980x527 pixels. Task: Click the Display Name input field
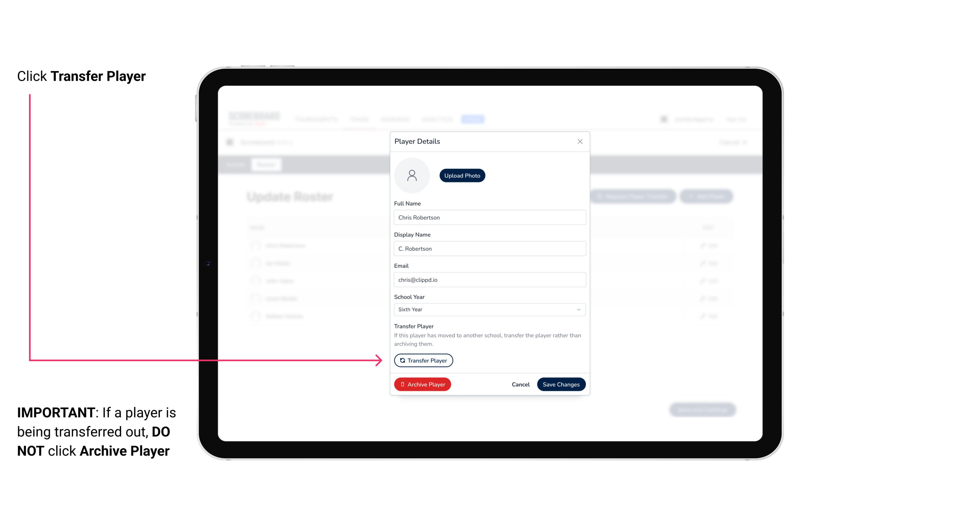(489, 248)
